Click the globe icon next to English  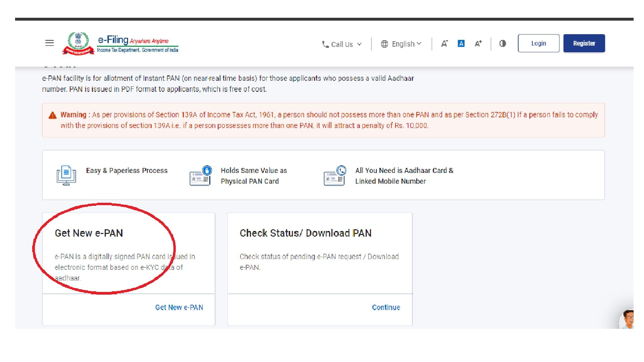tap(385, 44)
